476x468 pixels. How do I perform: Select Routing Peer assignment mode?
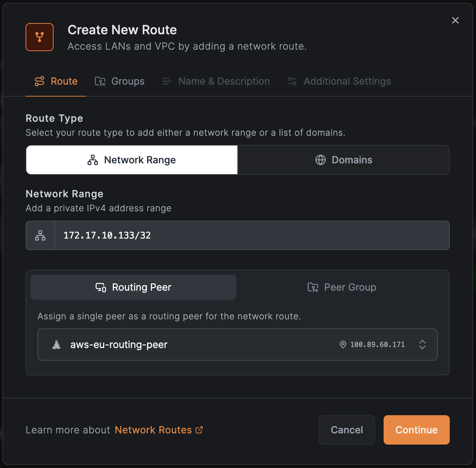[133, 287]
